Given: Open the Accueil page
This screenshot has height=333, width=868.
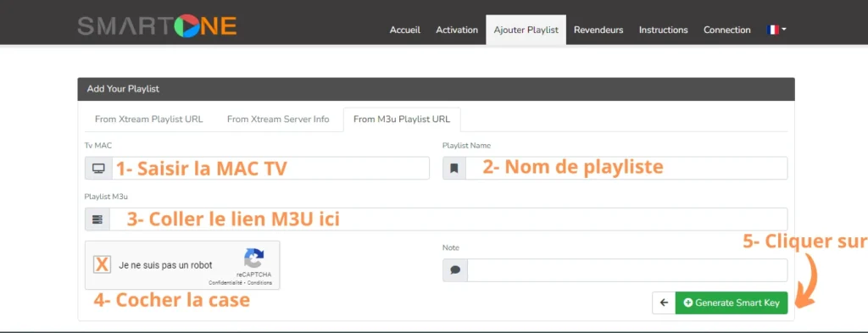Looking at the screenshot, I should pos(404,30).
